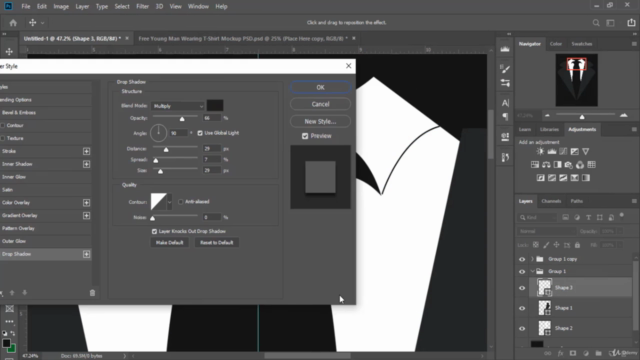Open the Adjustments panel options menu

click(x=634, y=129)
